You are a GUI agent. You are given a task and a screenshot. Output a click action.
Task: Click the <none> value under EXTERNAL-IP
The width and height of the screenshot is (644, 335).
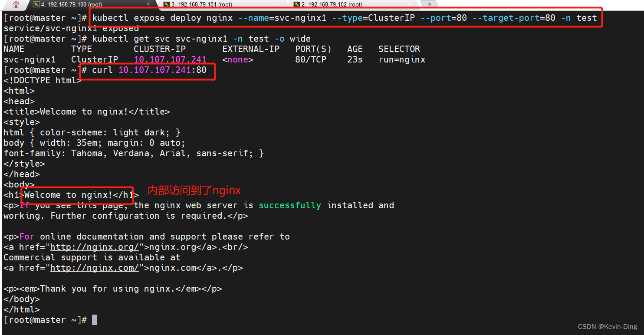point(238,59)
